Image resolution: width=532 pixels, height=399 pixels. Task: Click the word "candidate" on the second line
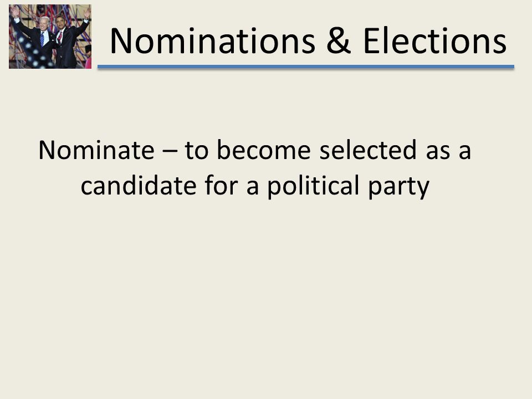139,185
